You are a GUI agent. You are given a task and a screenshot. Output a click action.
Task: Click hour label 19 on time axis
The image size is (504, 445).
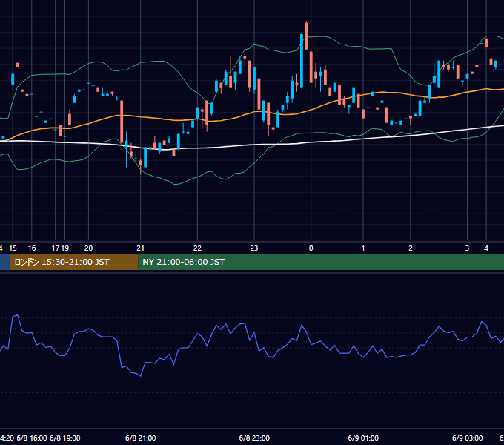(x=65, y=248)
